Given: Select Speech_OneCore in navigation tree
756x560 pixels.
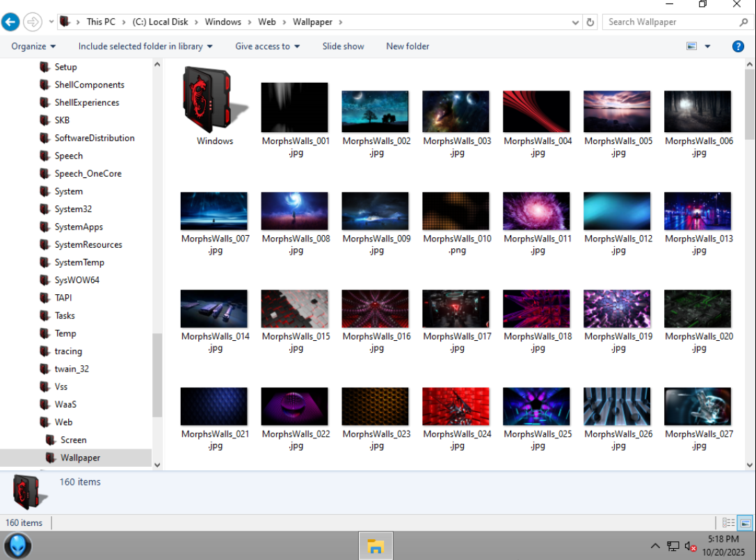Looking at the screenshot, I should point(88,174).
